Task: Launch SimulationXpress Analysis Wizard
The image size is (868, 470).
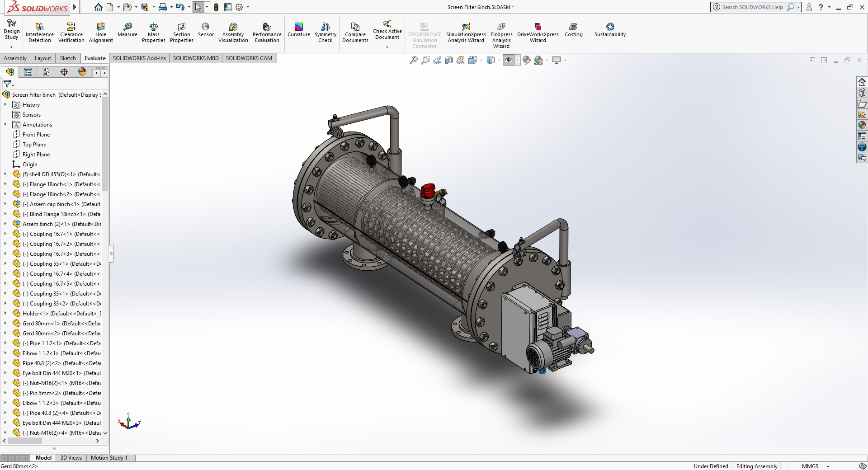Action: (466, 33)
